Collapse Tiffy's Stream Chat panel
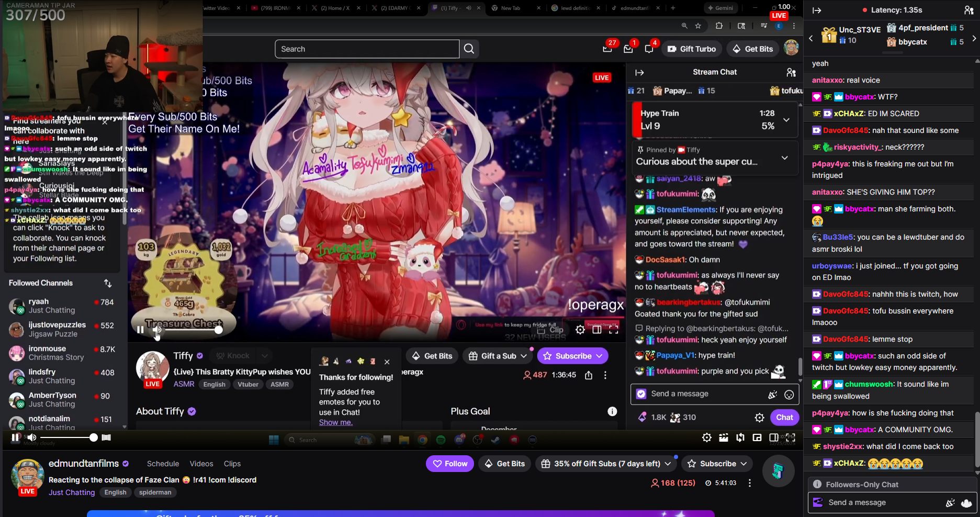The image size is (980, 517). (639, 72)
